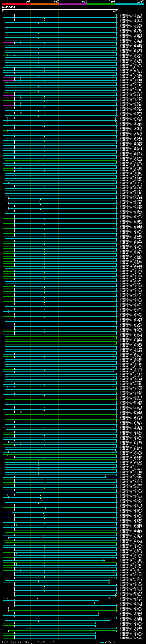The width and height of the screenshot is (146, 644).
Task: Select label UniRef100_P35684
Action: coord(131,80)
